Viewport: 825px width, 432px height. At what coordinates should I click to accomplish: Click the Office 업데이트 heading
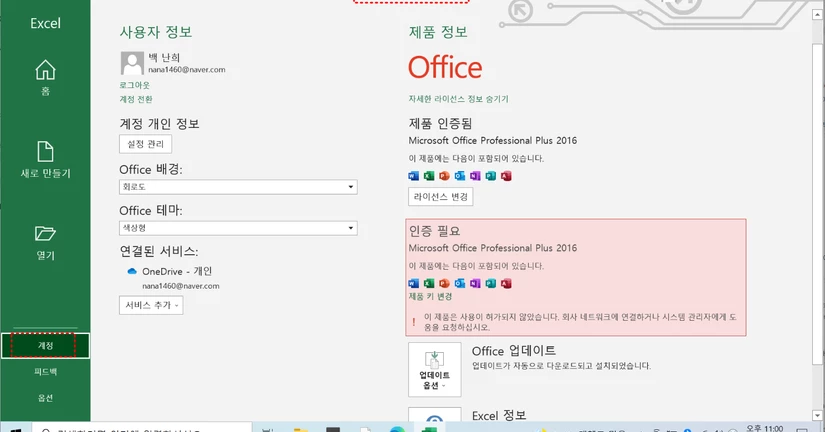coord(514,350)
